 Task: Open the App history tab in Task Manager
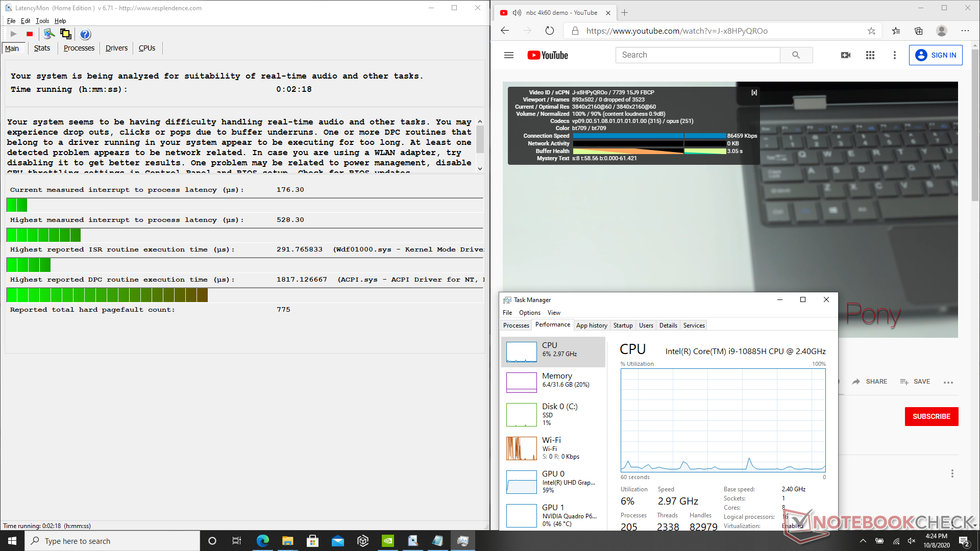(591, 325)
